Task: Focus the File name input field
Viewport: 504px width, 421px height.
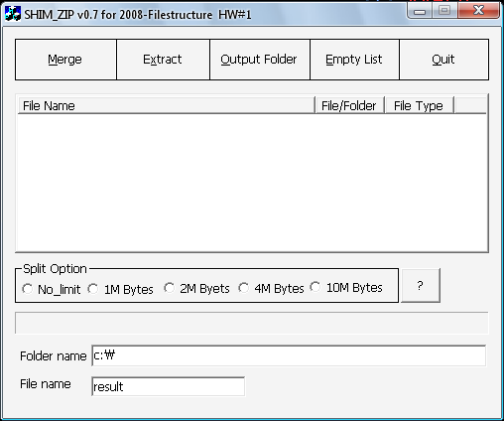Action: [169, 386]
